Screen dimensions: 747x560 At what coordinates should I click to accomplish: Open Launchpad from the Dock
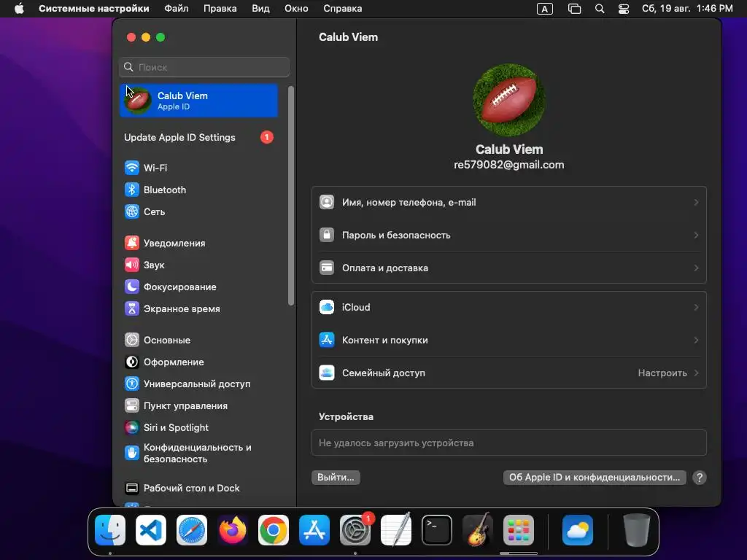(x=519, y=530)
